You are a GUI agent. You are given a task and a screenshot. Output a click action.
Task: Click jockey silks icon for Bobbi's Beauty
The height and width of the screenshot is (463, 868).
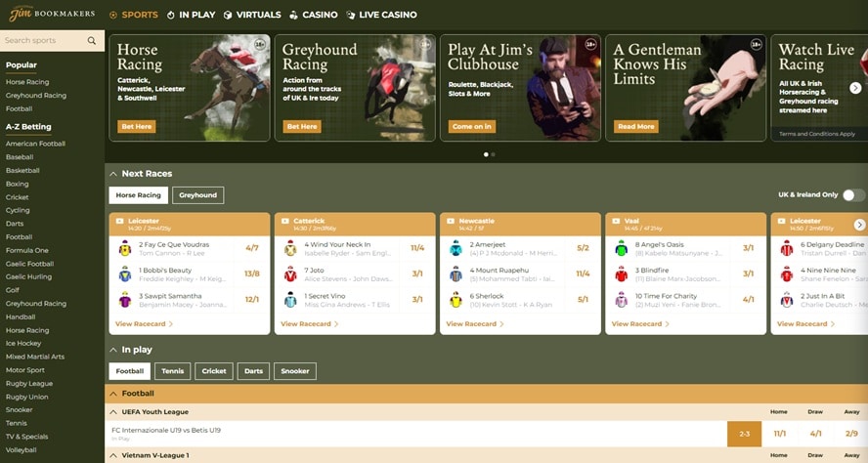pos(125,274)
